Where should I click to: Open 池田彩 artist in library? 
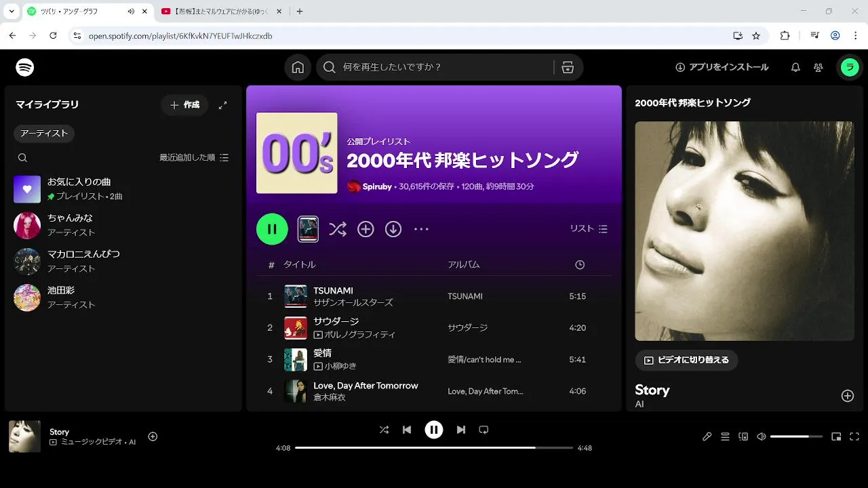pos(123,298)
